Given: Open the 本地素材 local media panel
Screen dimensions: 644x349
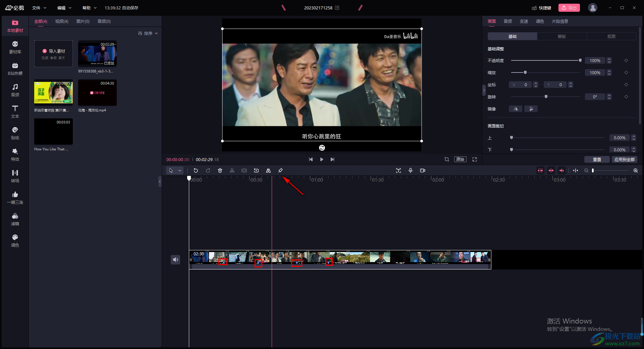Looking at the screenshot, I should pos(15,26).
